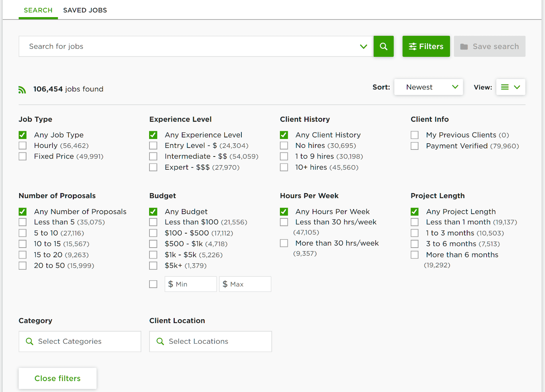Viewport: 545px width, 392px height.
Task: Click the RSS feed icon
Action: coord(22,90)
